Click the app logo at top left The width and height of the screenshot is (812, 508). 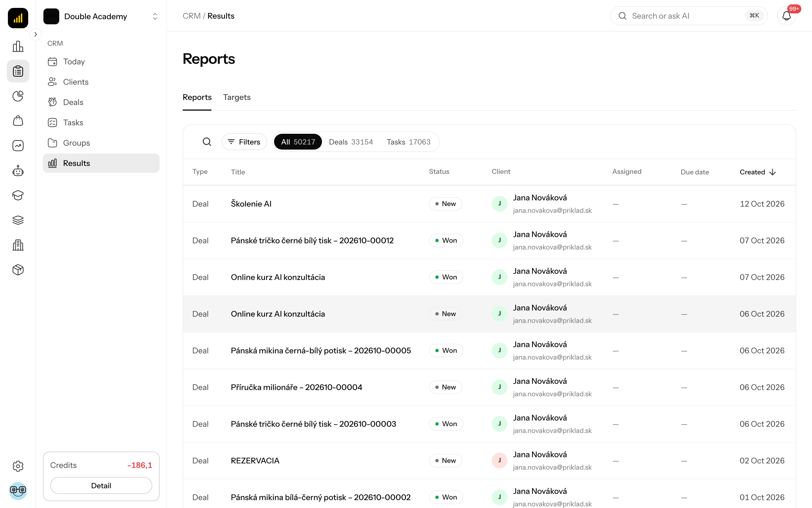[x=18, y=18]
